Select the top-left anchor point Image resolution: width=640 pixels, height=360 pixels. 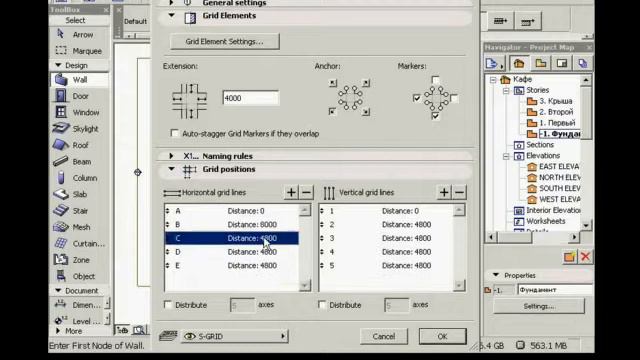coord(333,83)
